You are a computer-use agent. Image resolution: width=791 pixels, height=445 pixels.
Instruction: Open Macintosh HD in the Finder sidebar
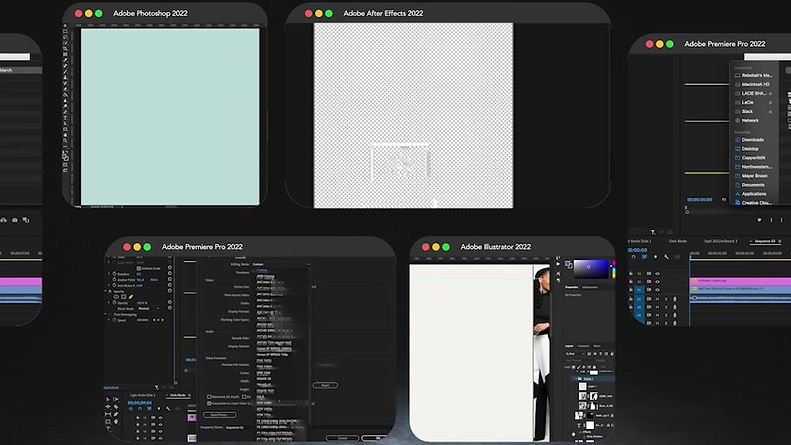pyautogui.click(x=755, y=84)
